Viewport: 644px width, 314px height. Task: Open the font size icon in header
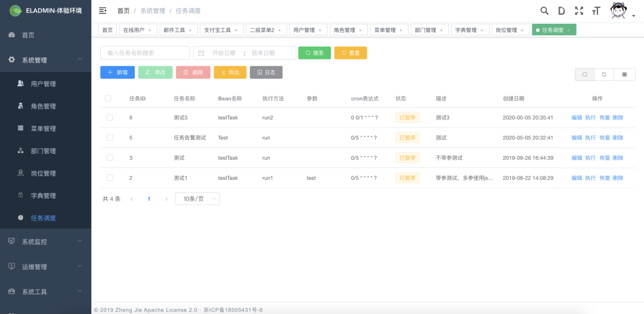coord(596,11)
